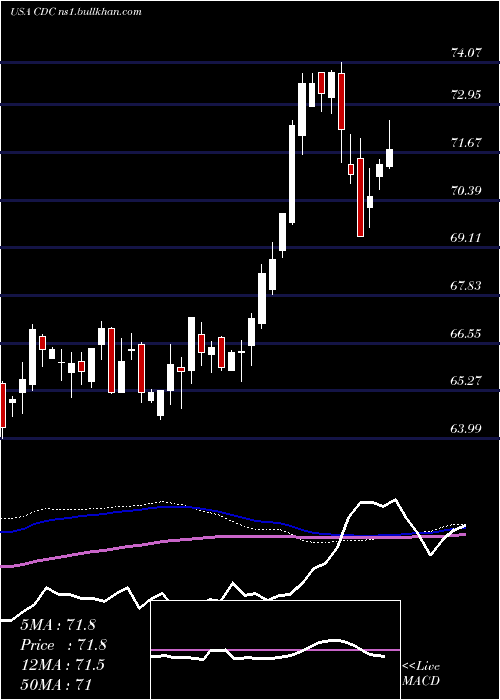
Task: Click the 'USA CDC ns1.bullkhan.com' title text
Action: pyautogui.click(x=75, y=11)
